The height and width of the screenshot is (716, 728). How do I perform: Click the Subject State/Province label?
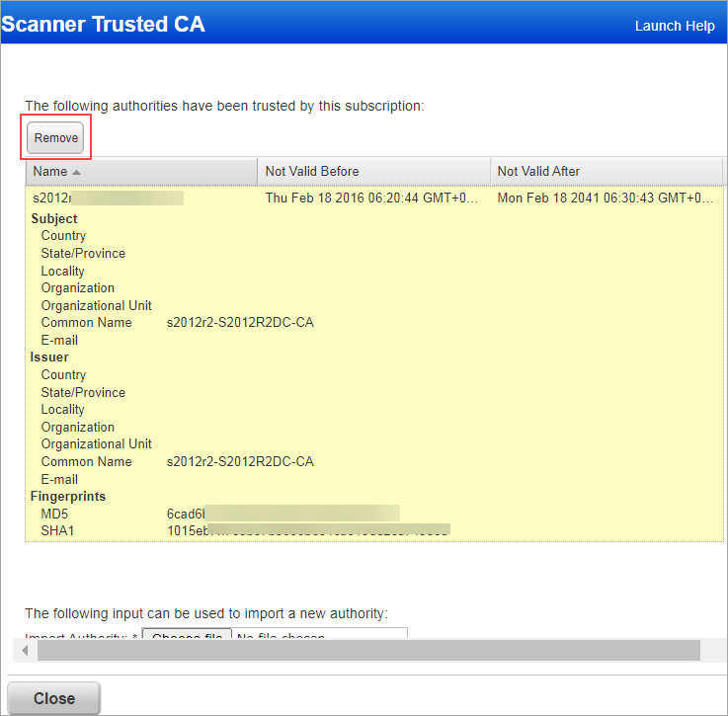point(83,253)
